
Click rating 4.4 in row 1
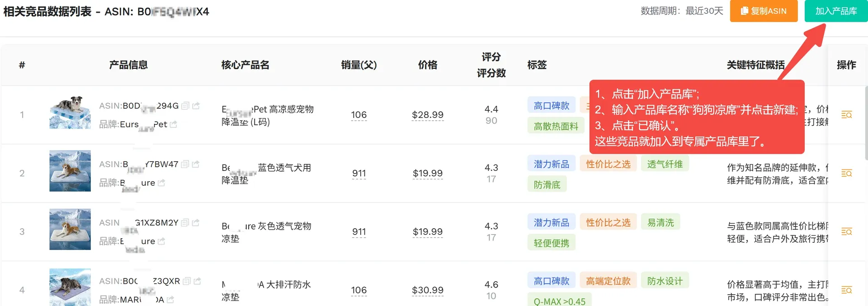point(491,109)
